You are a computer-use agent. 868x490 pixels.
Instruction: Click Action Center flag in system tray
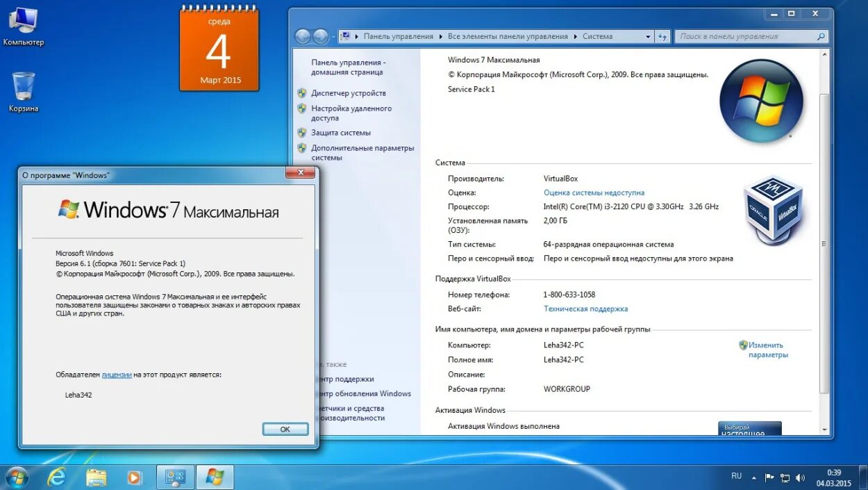(x=769, y=477)
